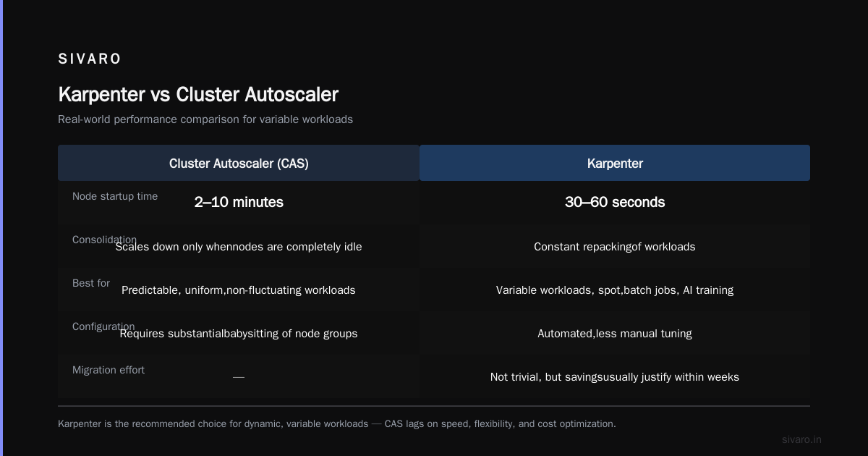
Task: Select the Configuration row label
Action: click(x=103, y=326)
